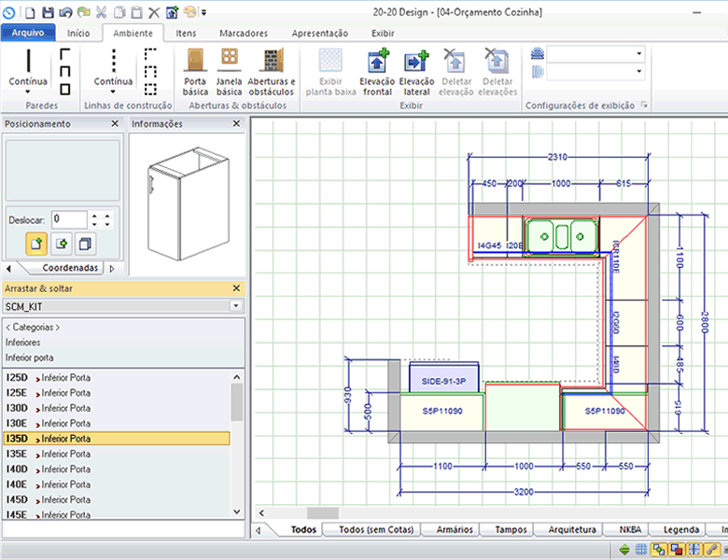728x560 pixels.
Task: Expand the Contínua wall type dropdown under Paredes
Action: pyautogui.click(x=28, y=92)
